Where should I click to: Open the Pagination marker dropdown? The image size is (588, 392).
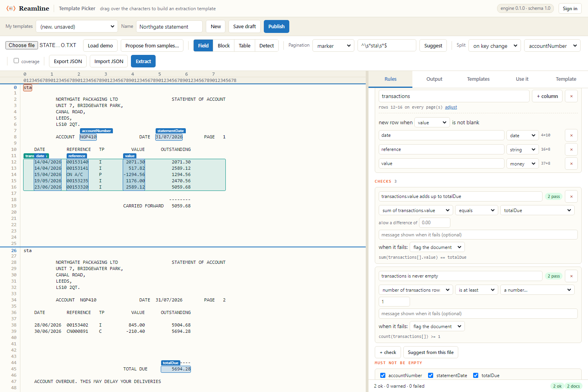pyautogui.click(x=333, y=45)
